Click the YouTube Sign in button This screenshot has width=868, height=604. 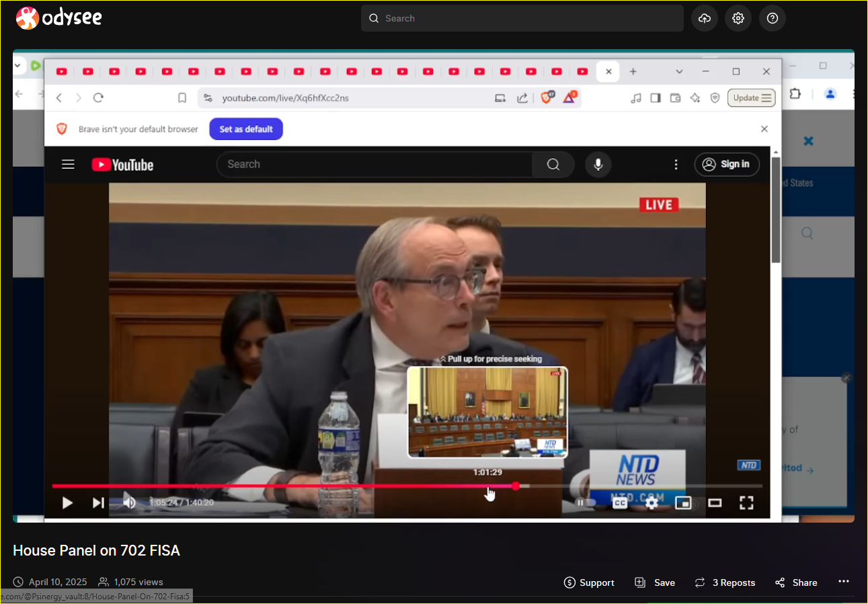pyautogui.click(x=727, y=164)
